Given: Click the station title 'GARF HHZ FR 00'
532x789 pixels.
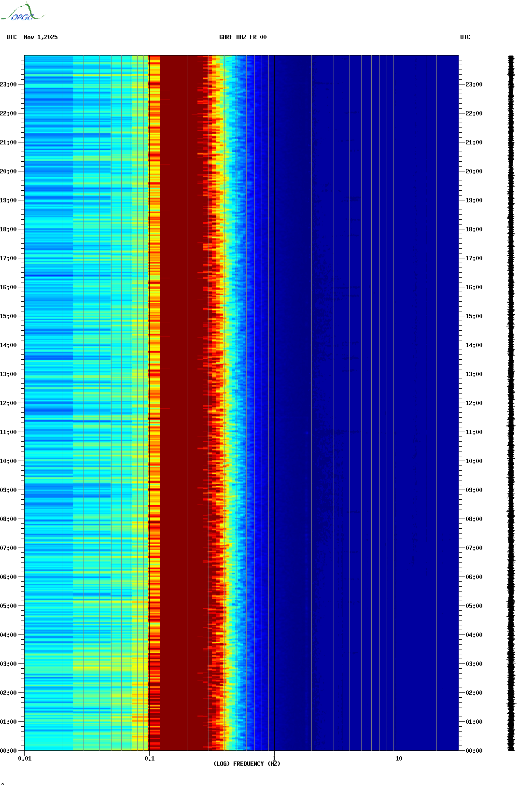Looking at the screenshot, I should tap(243, 37).
